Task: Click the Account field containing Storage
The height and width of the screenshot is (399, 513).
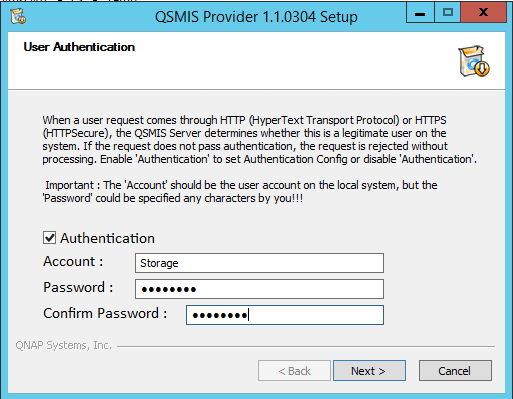Action: [259, 263]
